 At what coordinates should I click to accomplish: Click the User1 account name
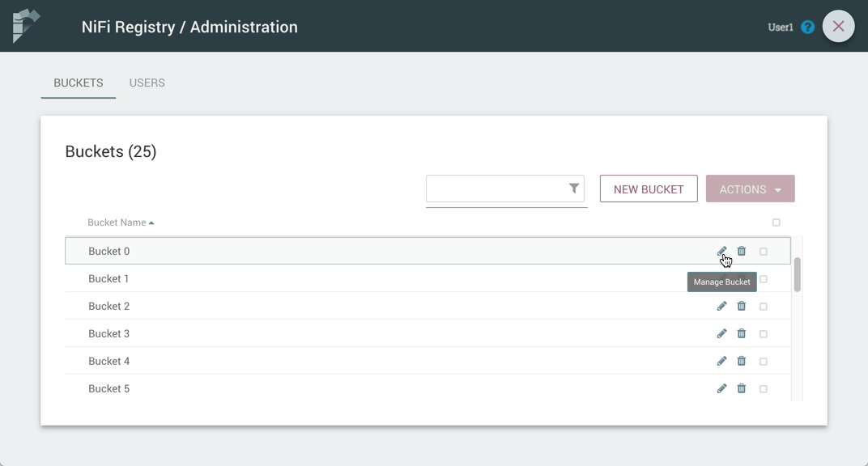point(780,27)
